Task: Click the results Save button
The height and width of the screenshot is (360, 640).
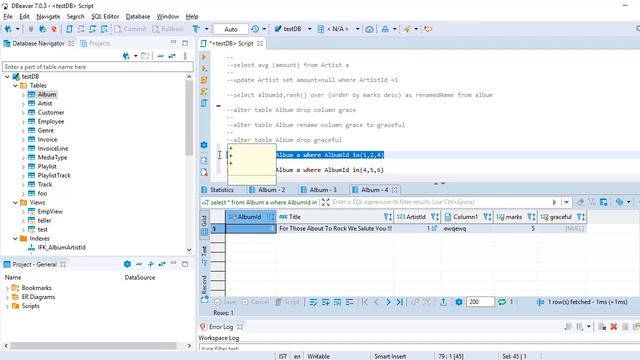Action: pos(225,302)
